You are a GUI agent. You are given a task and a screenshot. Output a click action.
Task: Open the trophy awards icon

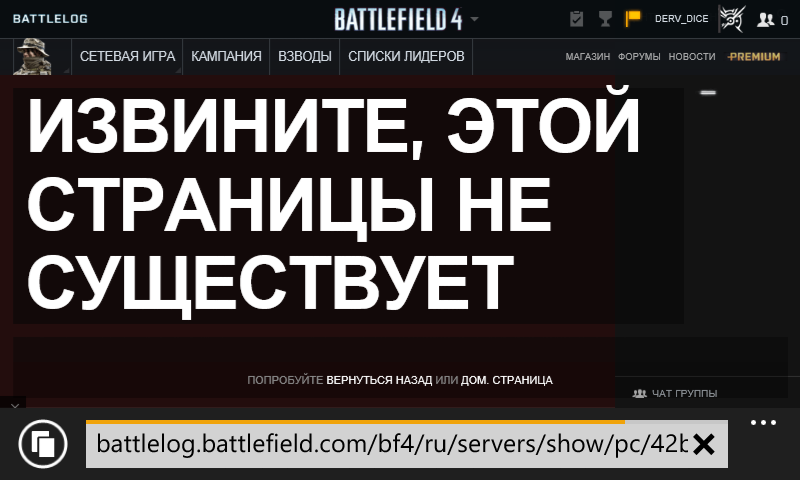(x=605, y=19)
